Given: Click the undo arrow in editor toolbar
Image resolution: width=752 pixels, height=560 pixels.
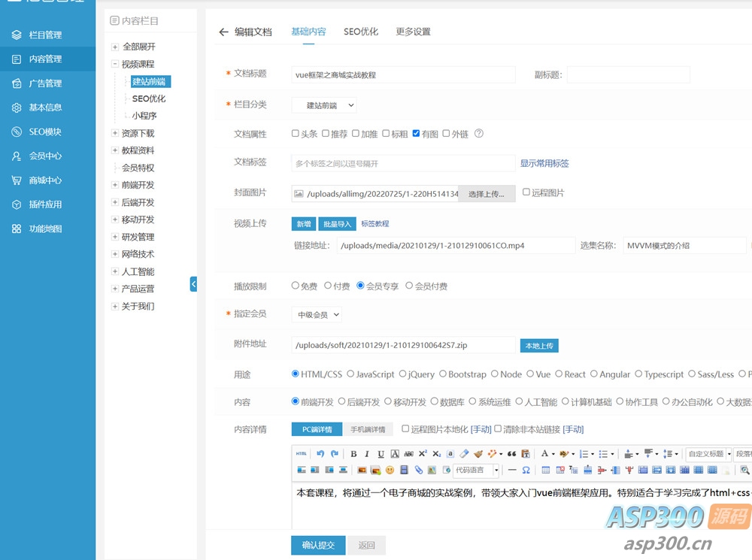Looking at the screenshot, I should (320, 454).
